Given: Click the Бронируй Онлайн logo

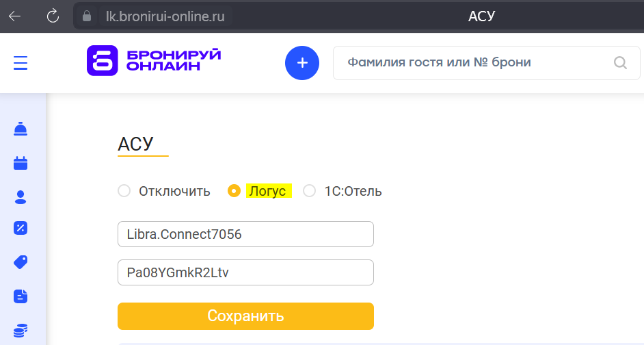Looking at the screenshot, I should [x=154, y=61].
